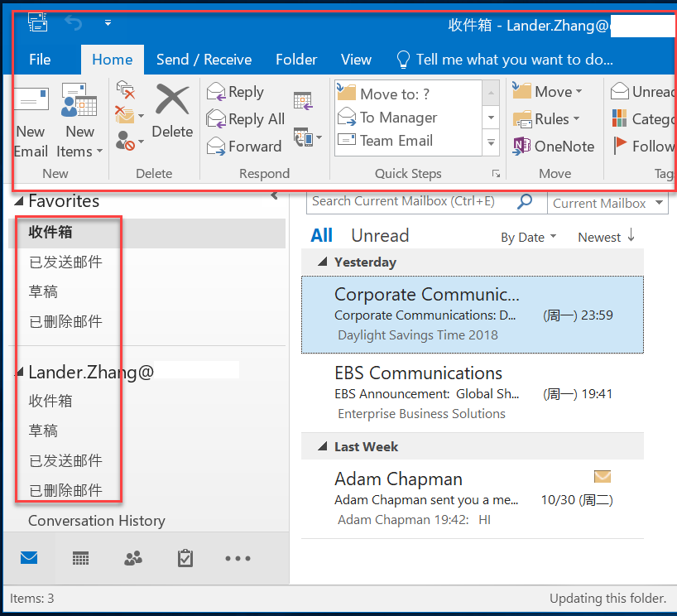
Task: Click Reply All
Action: pos(245,119)
